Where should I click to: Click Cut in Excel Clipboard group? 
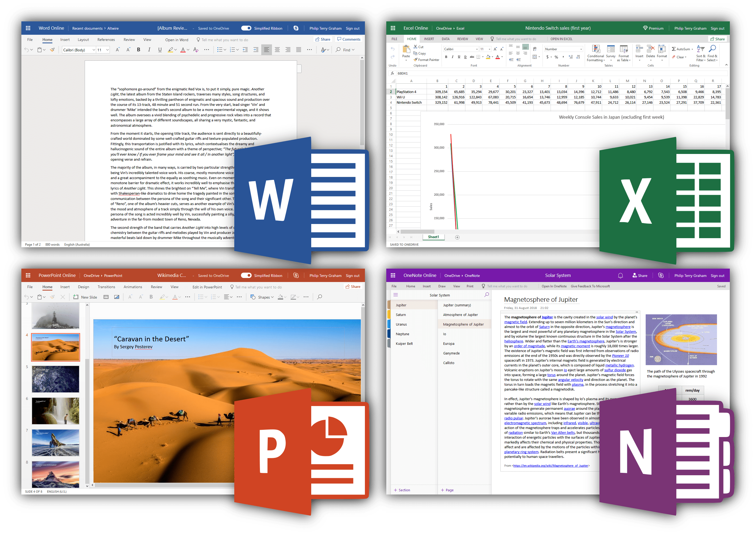[x=418, y=47]
